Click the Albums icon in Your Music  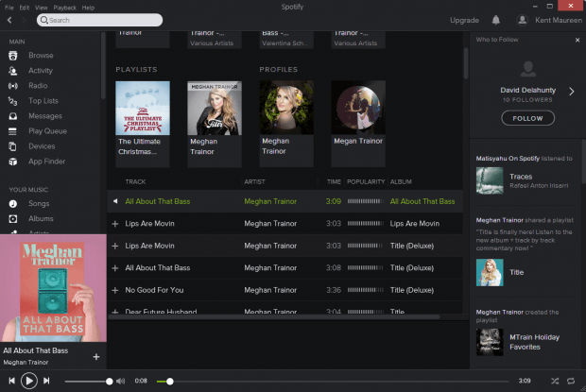coord(13,219)
